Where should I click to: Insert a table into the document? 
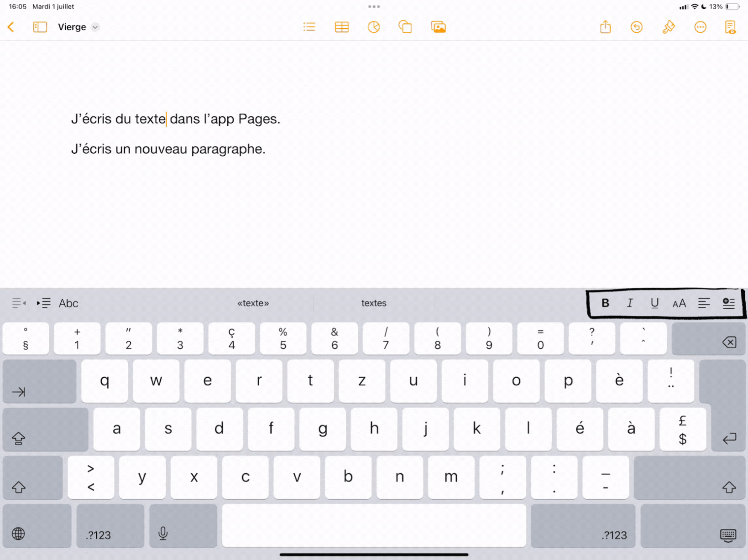coord(341,27)
